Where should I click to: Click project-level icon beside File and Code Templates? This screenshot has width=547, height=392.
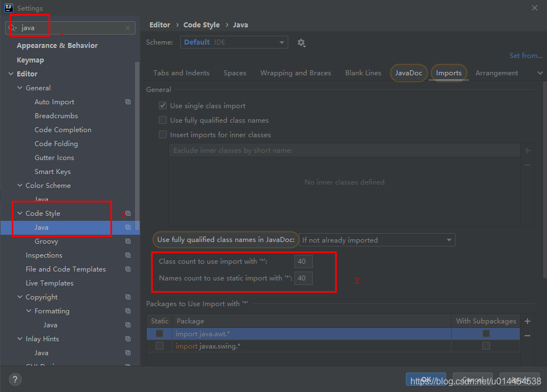(x=128, y=269)
